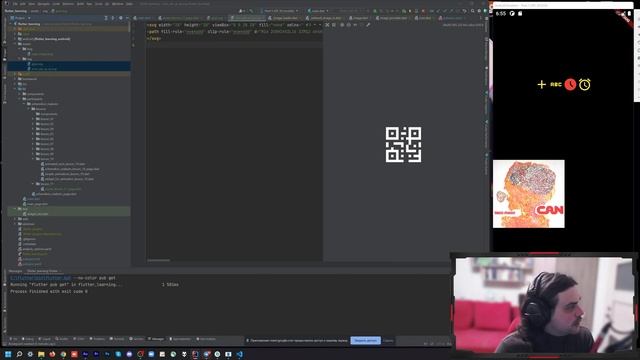Hide the Project panel

(x=127, y=18)
